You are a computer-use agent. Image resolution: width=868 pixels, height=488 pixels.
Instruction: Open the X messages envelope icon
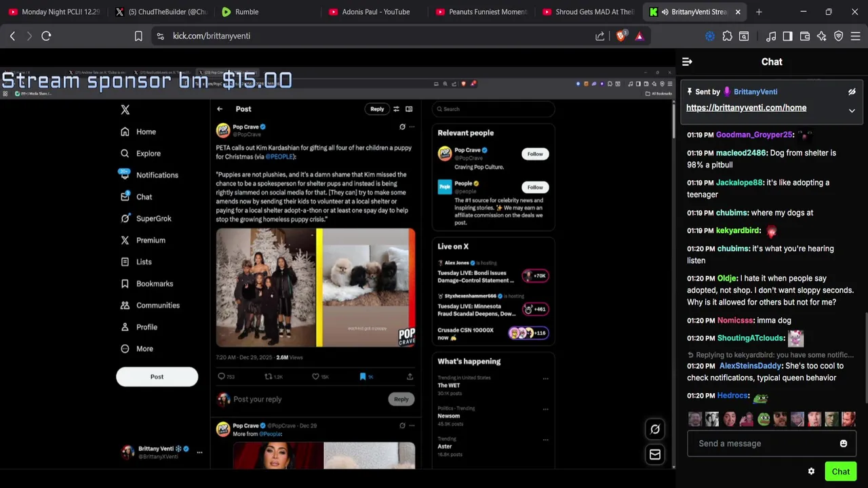click(x=655, y=455)
